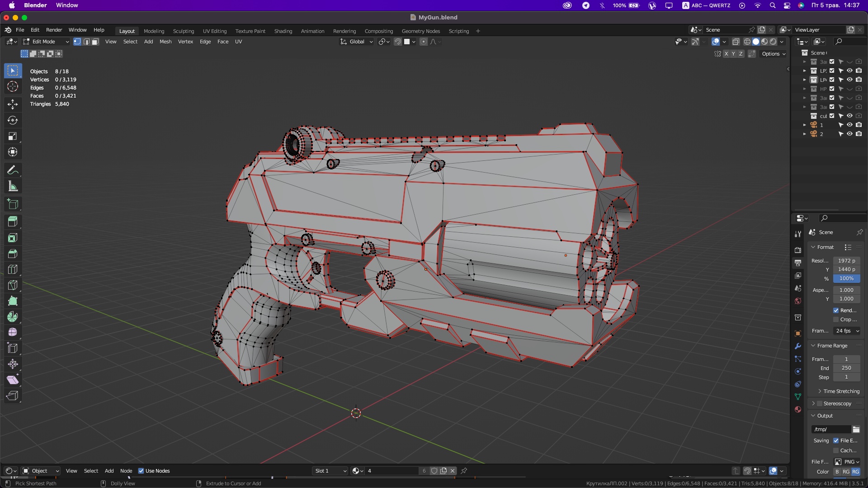Select the Rotate tool
The image size is (868, 488).
point(13,120)
